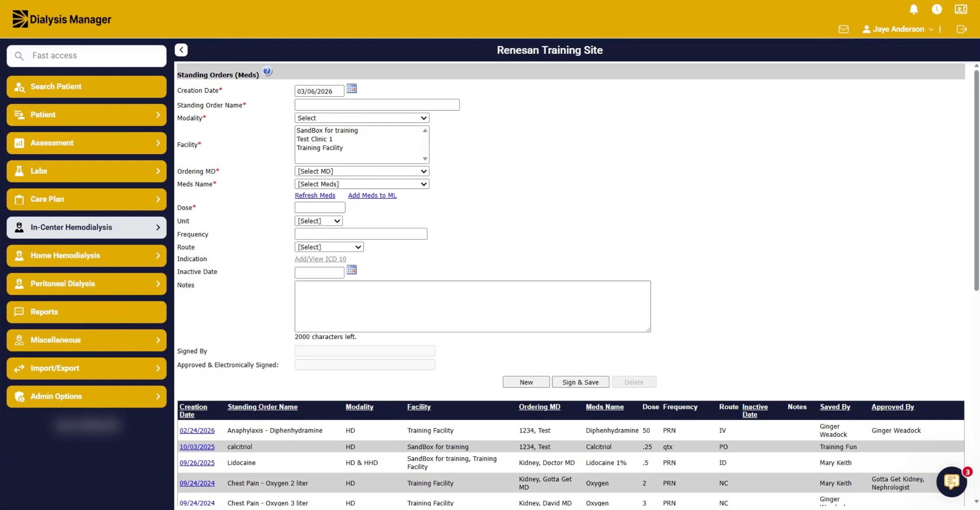Open the Ordering MD dropdown
This screenshot has width=980, height=510.
click(362, 171)
